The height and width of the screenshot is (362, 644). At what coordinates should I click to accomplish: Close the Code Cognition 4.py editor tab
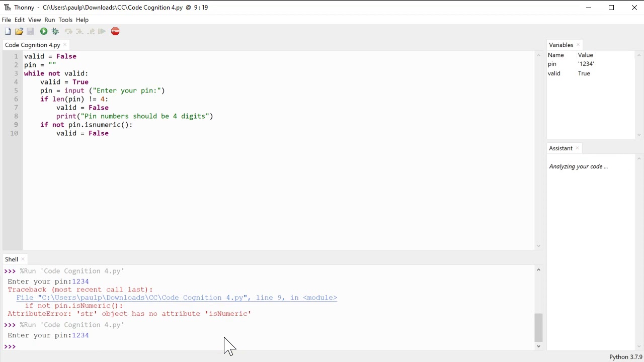pos(65,45)
